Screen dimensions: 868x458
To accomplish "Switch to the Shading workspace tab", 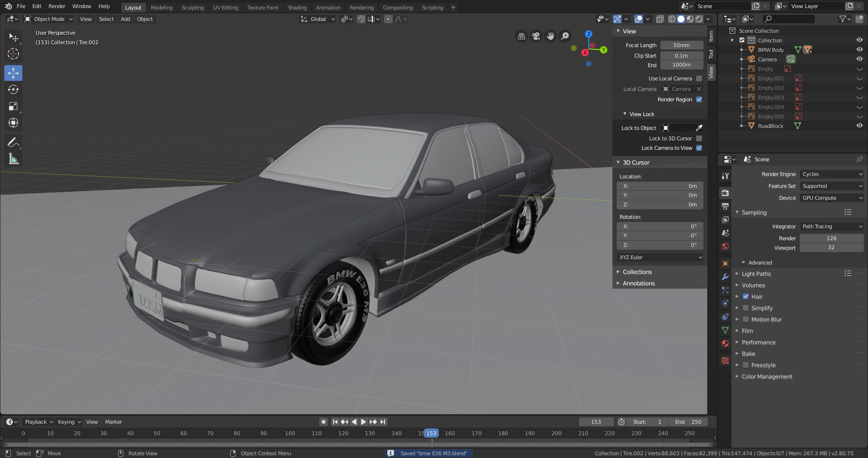I will (x=297, y=8).
